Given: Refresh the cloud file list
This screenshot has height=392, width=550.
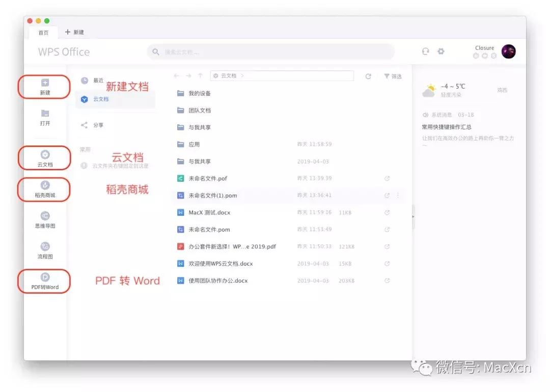Looking at the screenshot, I should coord(368,75).
